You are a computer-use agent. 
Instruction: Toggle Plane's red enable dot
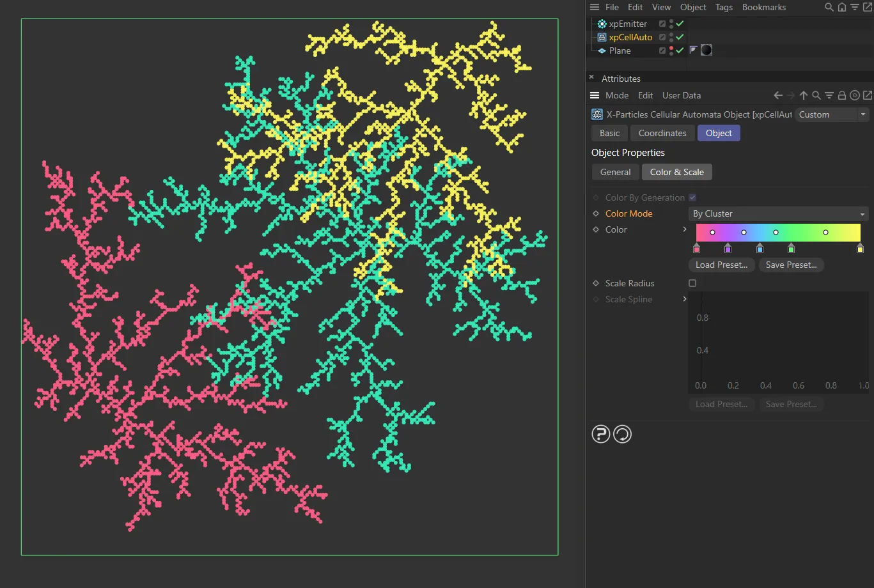[x=671, y=47]
